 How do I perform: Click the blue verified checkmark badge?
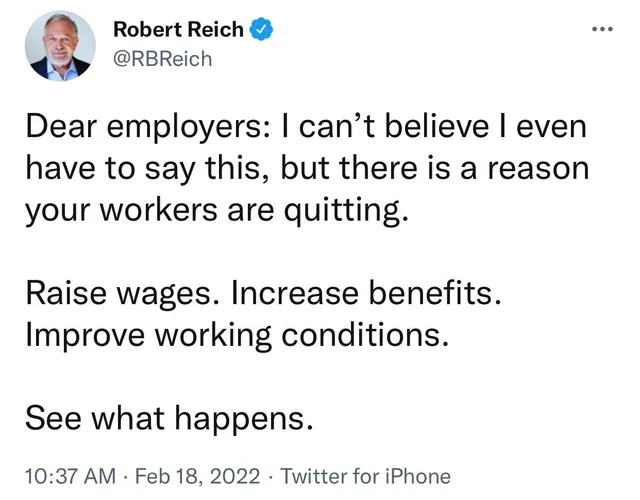[x=259, y=30]
